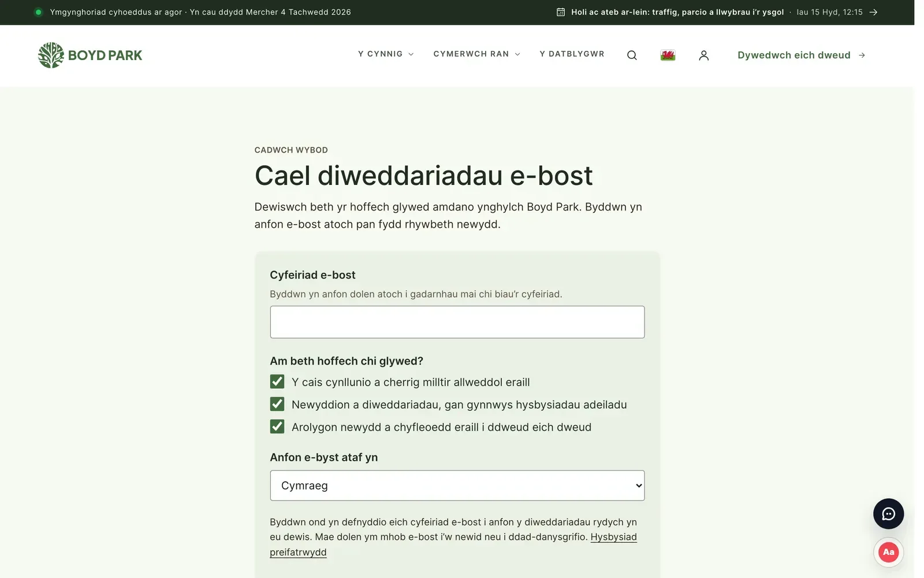
Task: Click the Boyd Park logo
Action: (x=90, y=55)
